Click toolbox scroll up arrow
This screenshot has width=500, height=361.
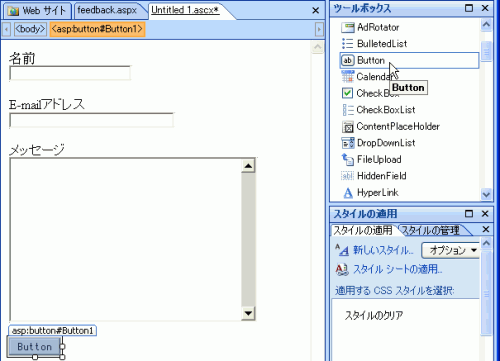(486, 25)
